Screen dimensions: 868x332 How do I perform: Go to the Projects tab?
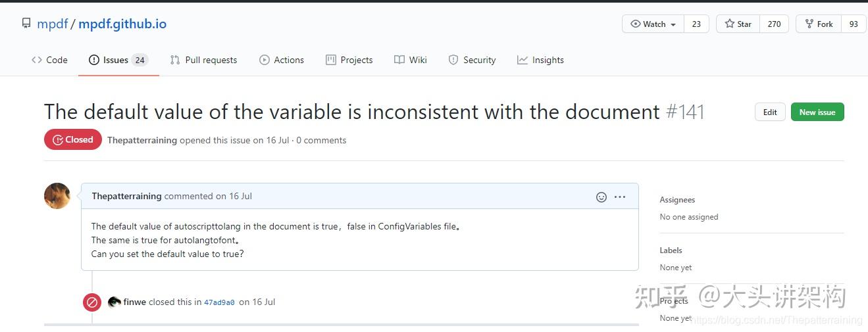349,60
